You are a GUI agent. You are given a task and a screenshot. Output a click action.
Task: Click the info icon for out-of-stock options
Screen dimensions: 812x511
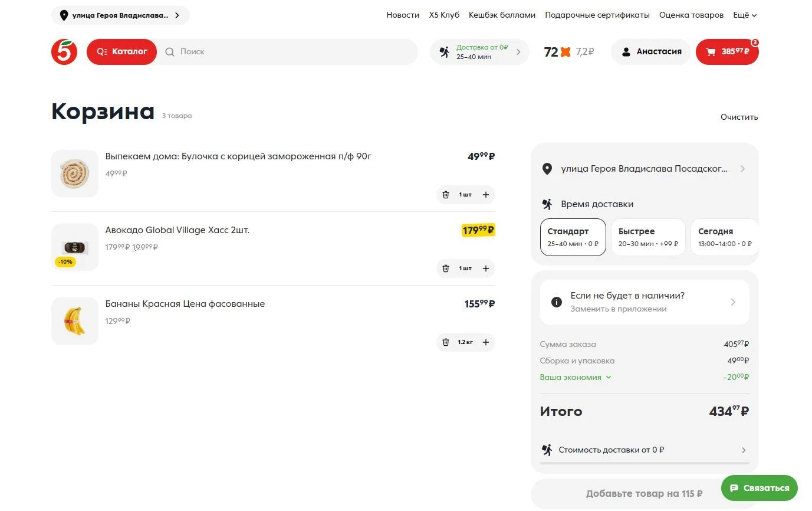pos(556,302)
